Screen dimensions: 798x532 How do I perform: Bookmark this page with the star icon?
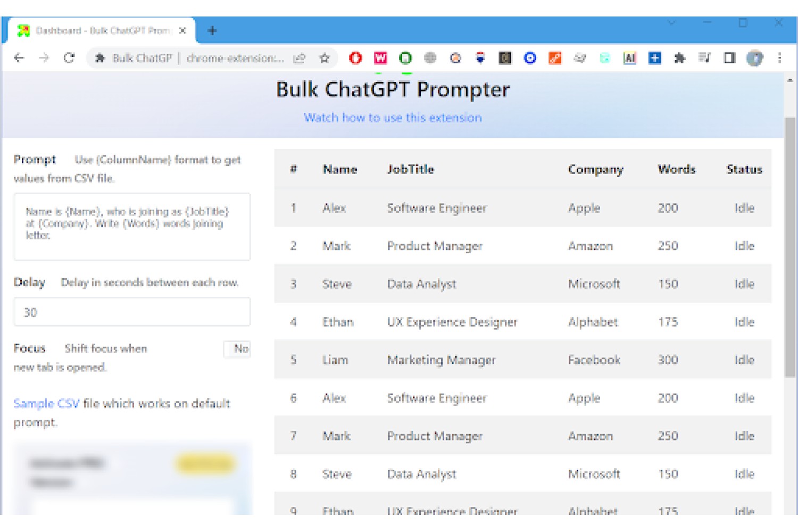[325, 58]
